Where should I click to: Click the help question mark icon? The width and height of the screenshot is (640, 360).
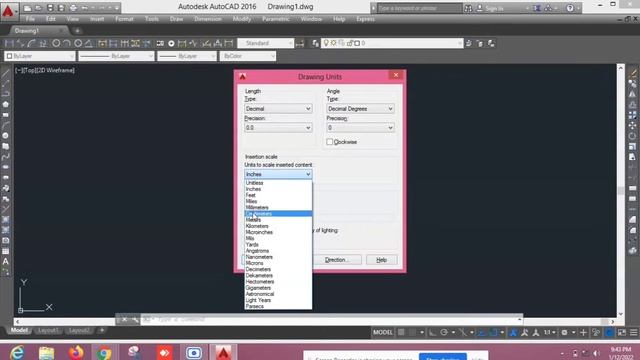[x=570, y=8]
